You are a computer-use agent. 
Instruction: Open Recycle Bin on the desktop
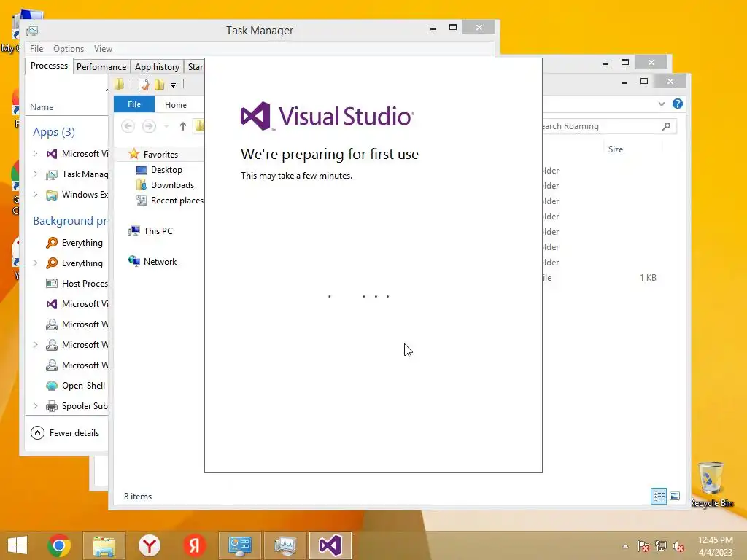coord(711,484)
